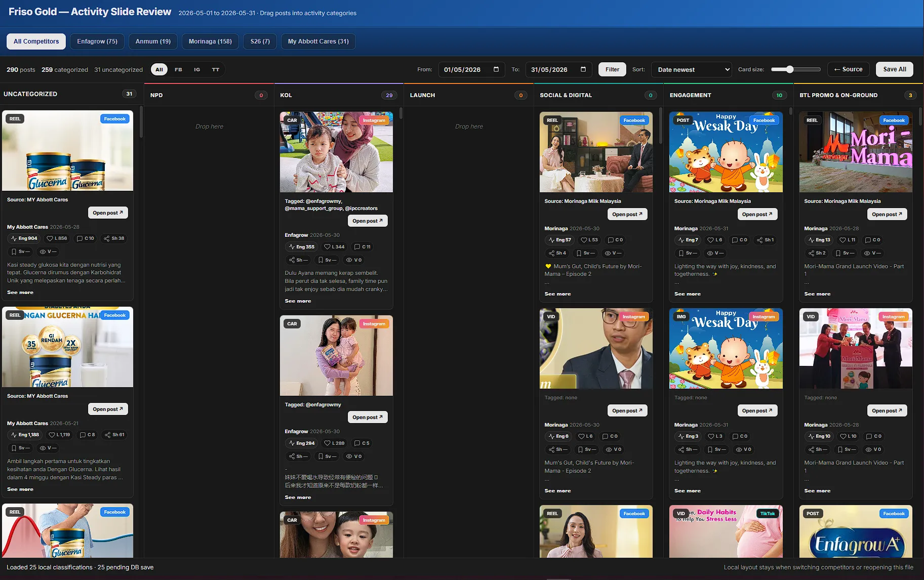
Task: Open post for Glucerna 2026-05-21 reel
Action: pyautogui.click(x=108, y=409)
